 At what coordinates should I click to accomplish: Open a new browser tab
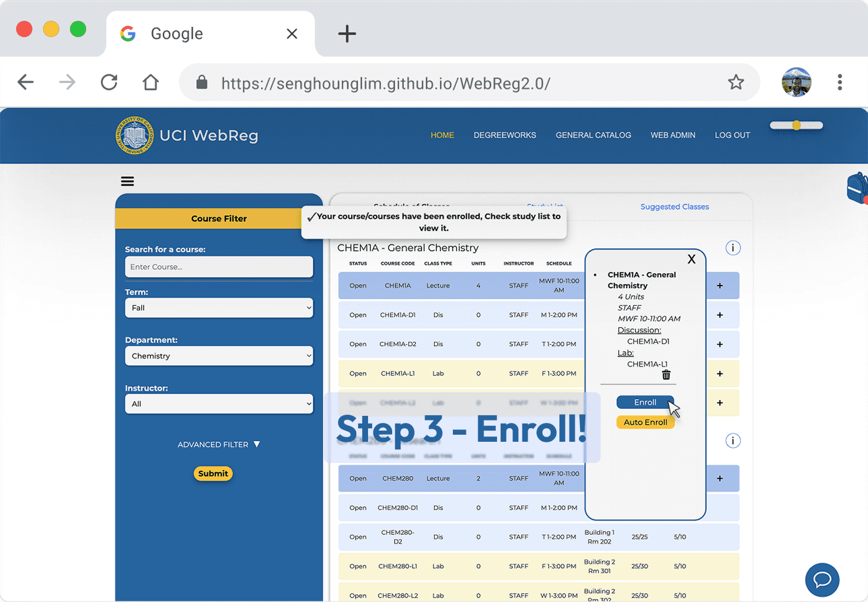(x=347, y=34)
